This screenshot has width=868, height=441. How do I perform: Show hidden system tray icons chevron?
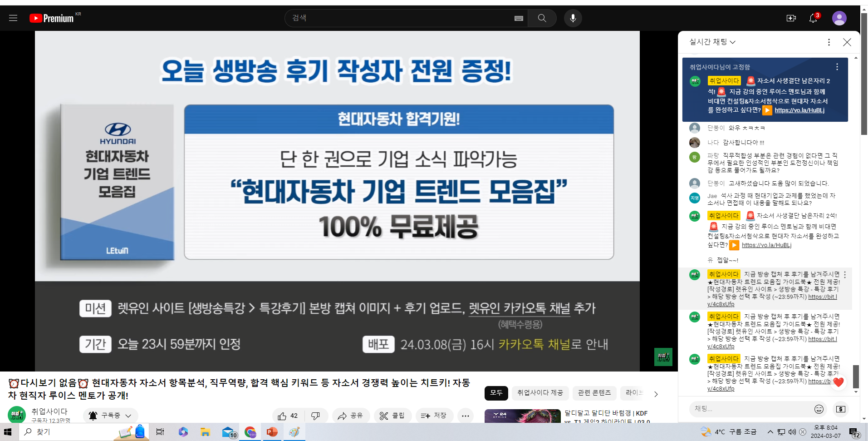pos(770,432)
